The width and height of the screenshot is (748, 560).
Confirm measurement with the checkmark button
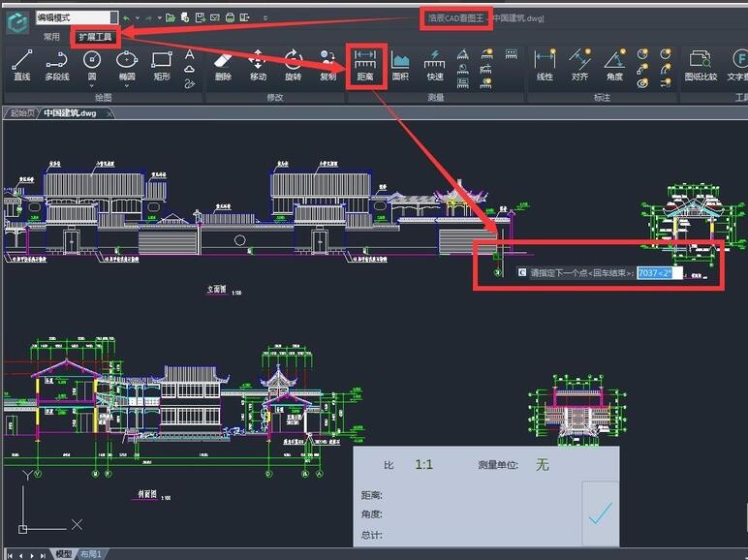coord(600,513)
